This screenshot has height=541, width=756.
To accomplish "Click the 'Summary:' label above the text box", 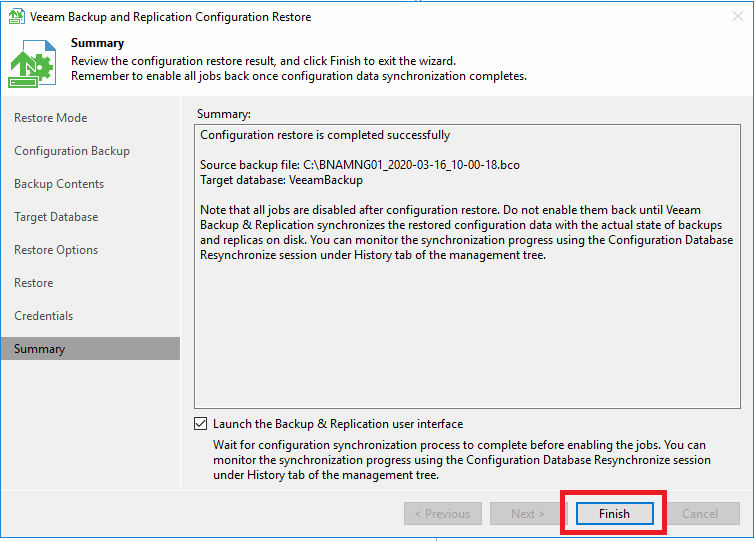I will [x=224, y=114].
